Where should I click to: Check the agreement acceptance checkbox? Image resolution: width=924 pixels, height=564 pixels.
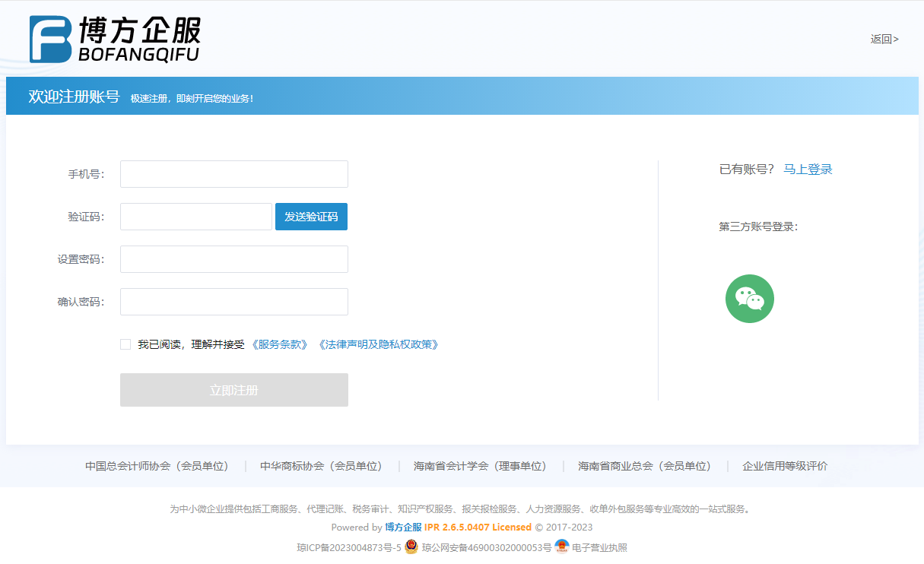(x=125, y=344)
